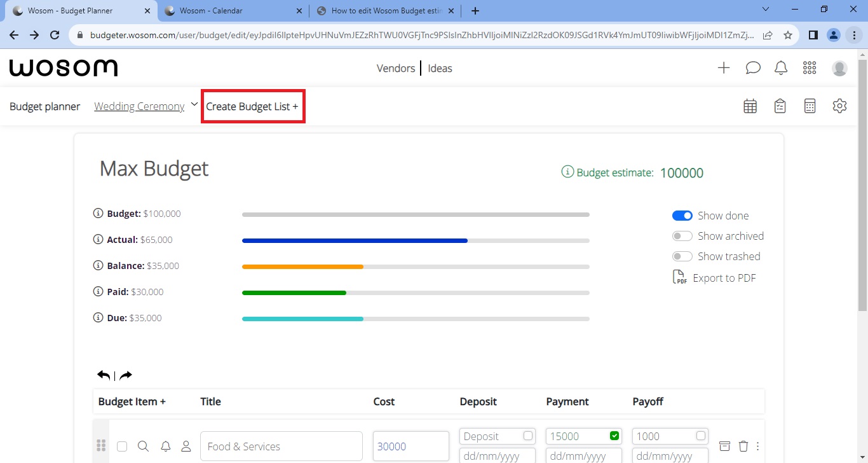
Task: Click Create Budget List +
Action: click(x=252, y=106)
